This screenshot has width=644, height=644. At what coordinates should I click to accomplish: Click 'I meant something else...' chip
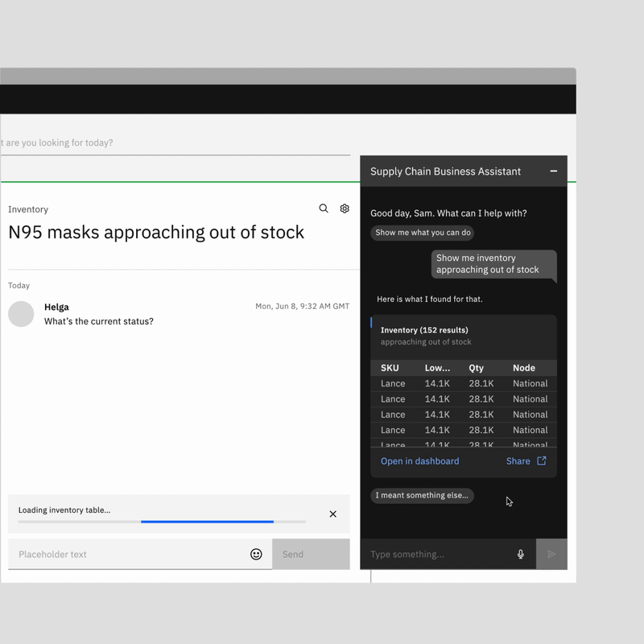pos(422,495)
